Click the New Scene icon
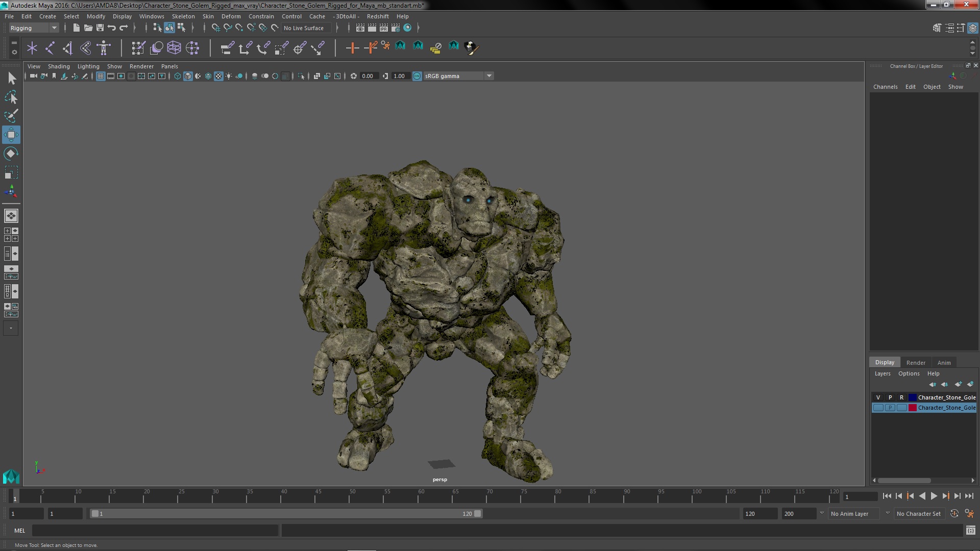Viewport: 980px width, 551px height. pyautogui.click(x=76, y=28)
